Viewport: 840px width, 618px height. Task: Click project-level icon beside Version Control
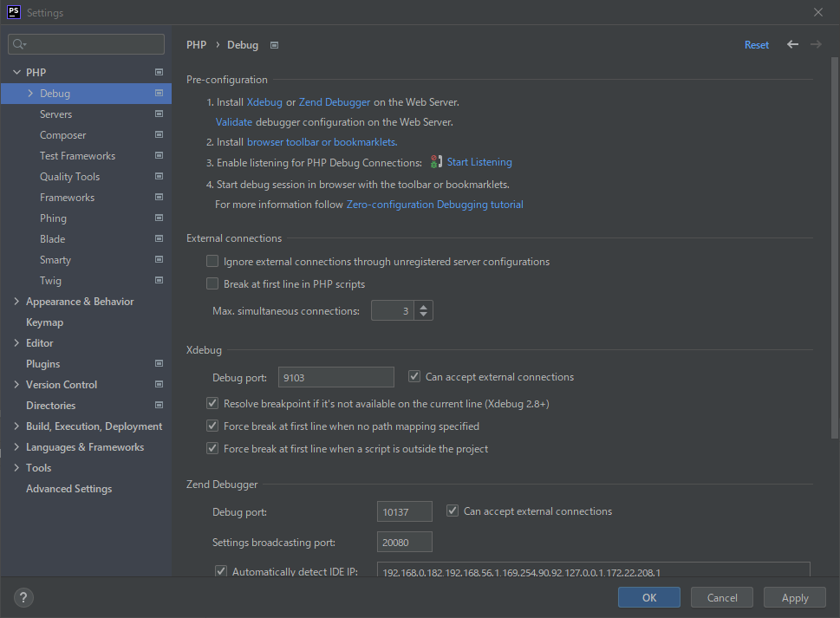click(x=159, y=385)
